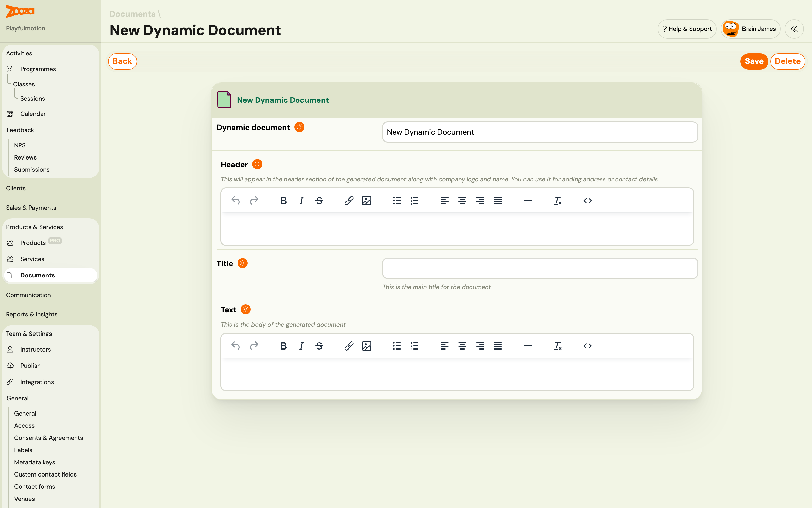Open Help & Support
Screen dimensions: 812x508
click(687, 29)
